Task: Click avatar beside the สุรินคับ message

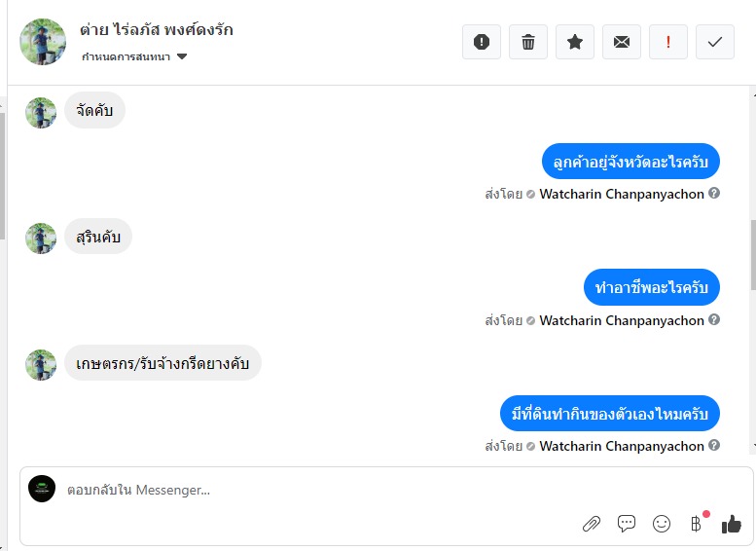Action: click(41, 239)
